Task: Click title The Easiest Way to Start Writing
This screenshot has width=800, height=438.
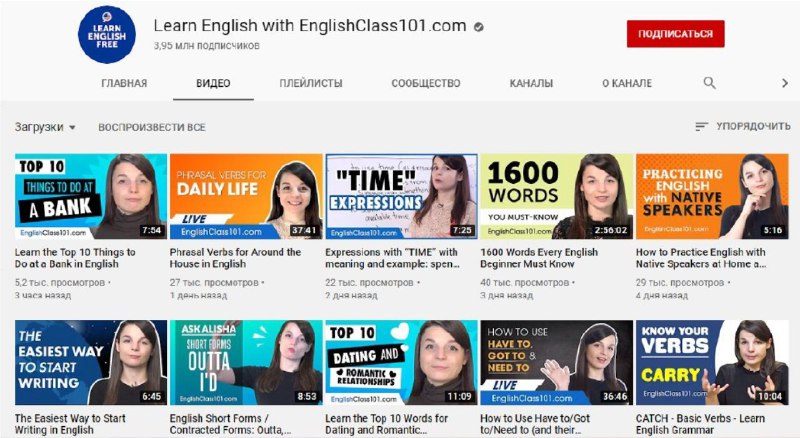Action: tap(70, 424)
